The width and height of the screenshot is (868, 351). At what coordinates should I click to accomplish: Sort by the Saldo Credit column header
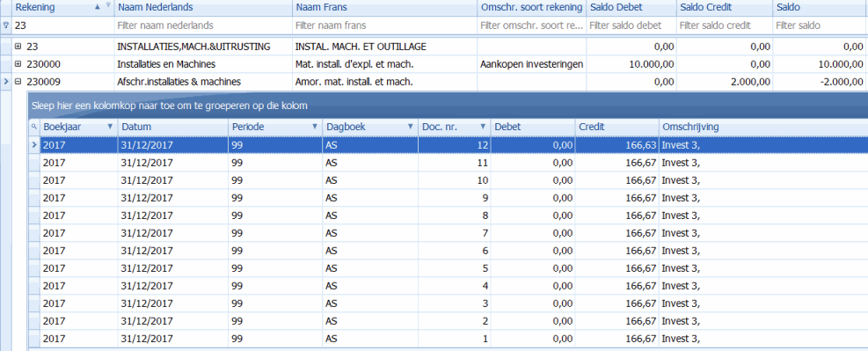(725, 7)
